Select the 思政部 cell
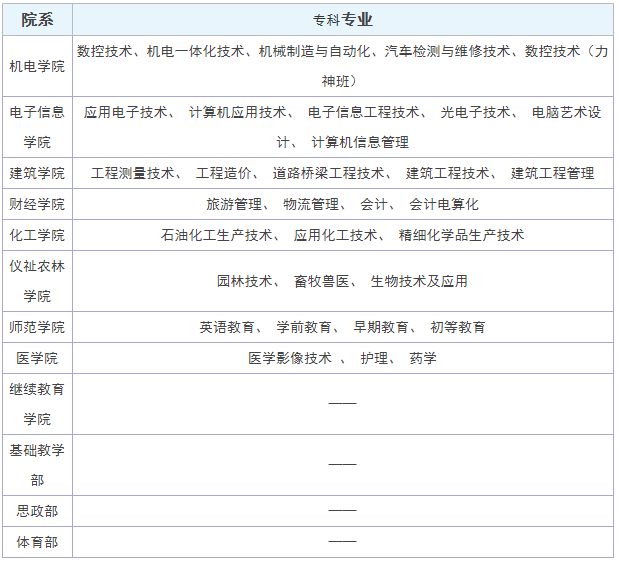 point(37,511)
